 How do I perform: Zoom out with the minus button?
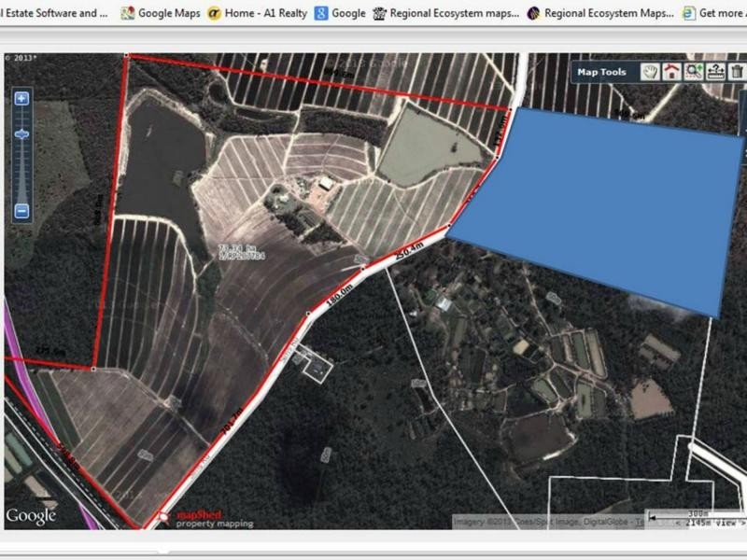point(21,212)
